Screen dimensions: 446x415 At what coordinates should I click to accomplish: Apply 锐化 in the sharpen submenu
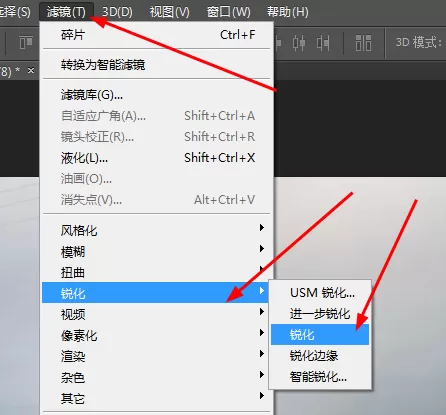tap(320, 334)
